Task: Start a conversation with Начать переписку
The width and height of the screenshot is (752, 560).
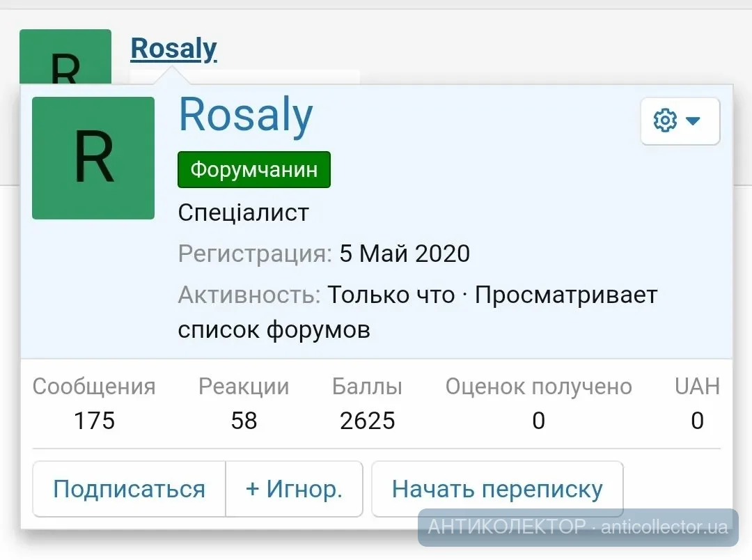Action: coord(497,489)
